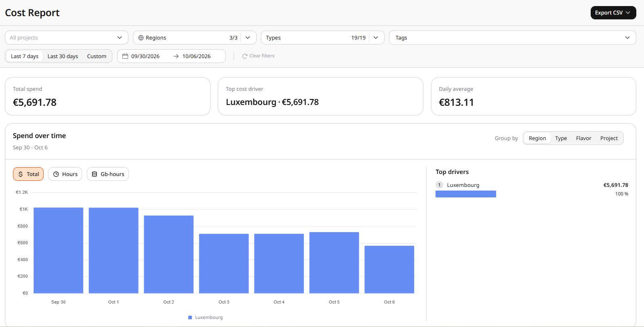This screenshot has width=644, height=327.
Task: Open the Tags filter dropdown
Action: [513, 38]
